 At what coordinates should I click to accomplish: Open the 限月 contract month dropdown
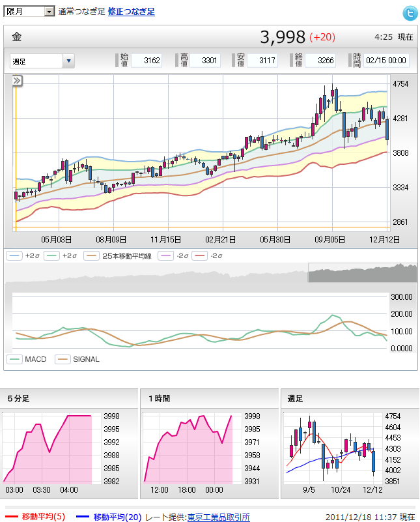(x=30, y=12)
